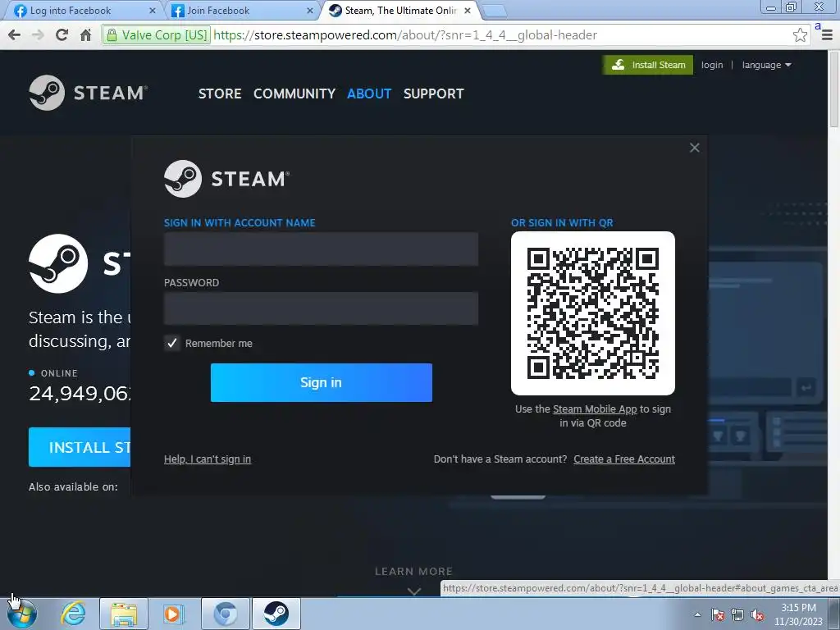The image size is (840, 630).
Task: Open the ABOUT menu item
Action: (369, 94)
